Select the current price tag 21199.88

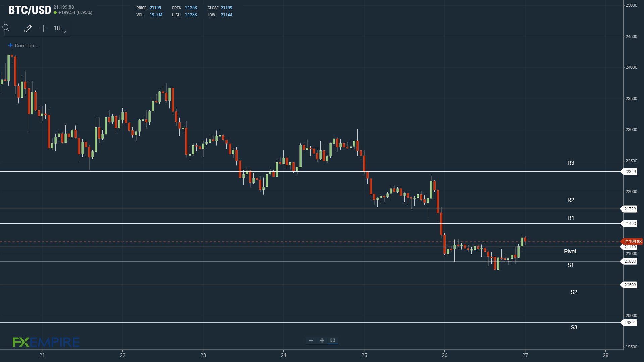click(x=632, y=242)
